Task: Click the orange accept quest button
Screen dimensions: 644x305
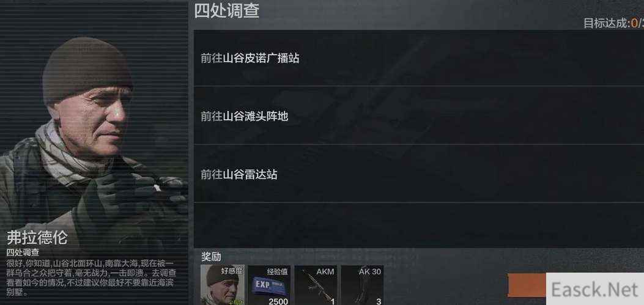Action: (x=527, y=285)
